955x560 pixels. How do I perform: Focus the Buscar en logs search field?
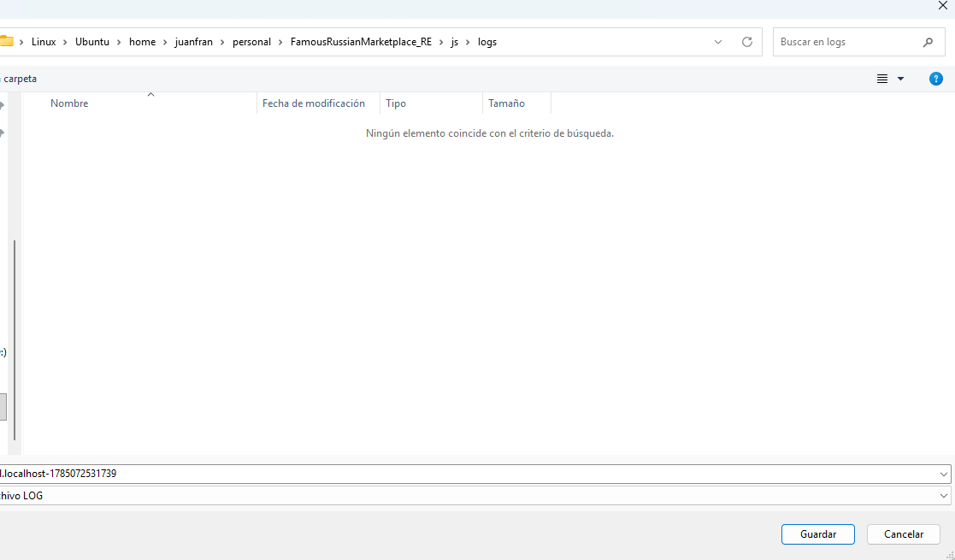click(858, 42)
